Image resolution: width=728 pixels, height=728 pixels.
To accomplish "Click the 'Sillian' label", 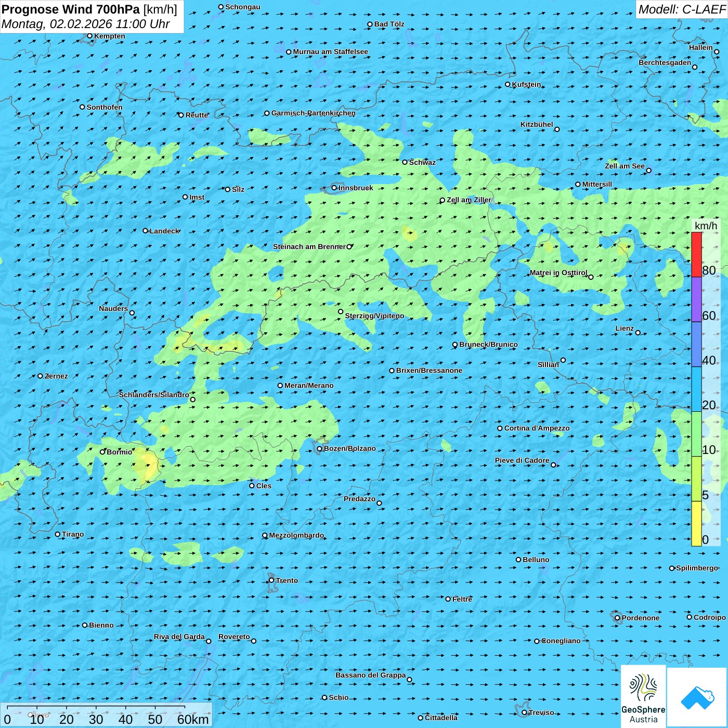I will [x=548, y=365].
